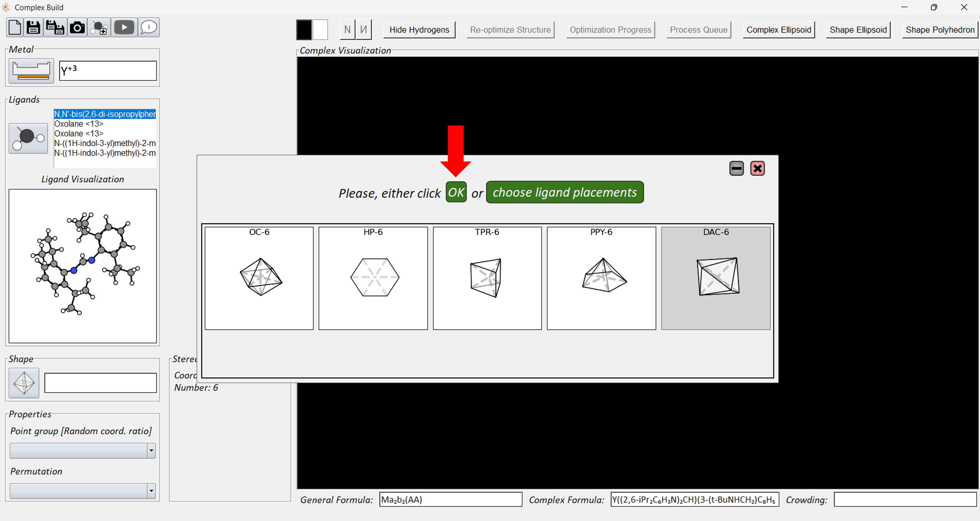Toggle the mirrored N enantiomer button
The width and height of the screenshot is (980, 521).
[x=363, y=30]
